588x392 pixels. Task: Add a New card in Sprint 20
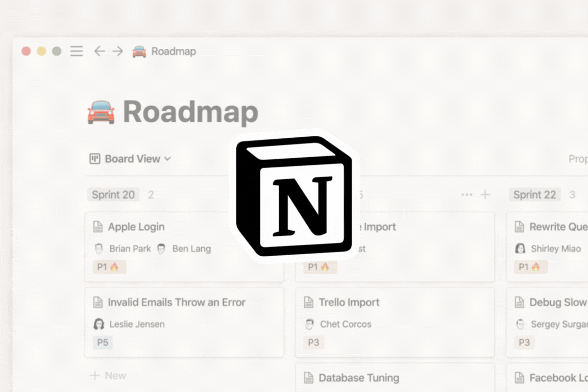point(108,376)
